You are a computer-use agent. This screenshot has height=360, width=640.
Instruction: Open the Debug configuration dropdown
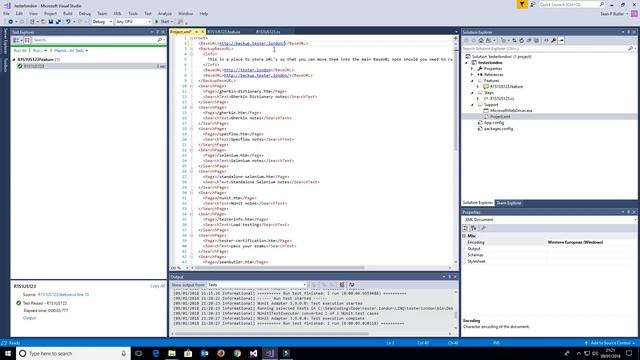click(102, 22)
